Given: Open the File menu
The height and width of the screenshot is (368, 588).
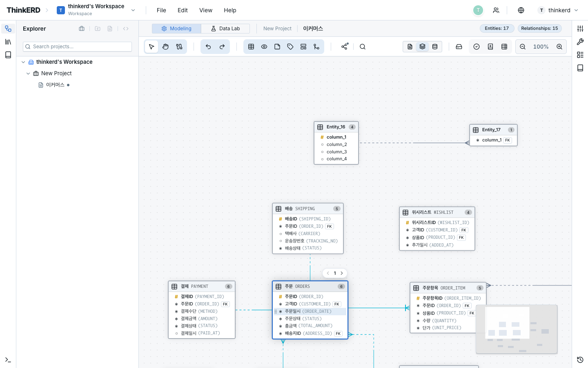Looking at the screenshot, I should [x=161, y=10].
